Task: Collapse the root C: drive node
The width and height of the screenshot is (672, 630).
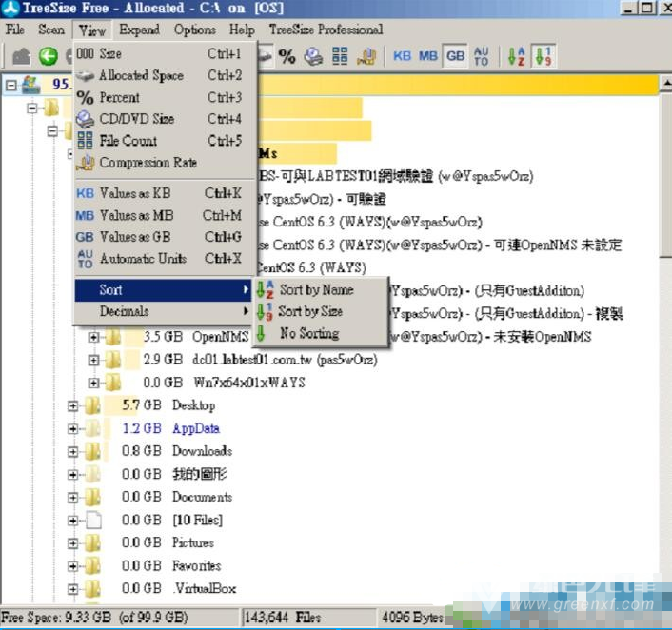Action: (11, 86)
